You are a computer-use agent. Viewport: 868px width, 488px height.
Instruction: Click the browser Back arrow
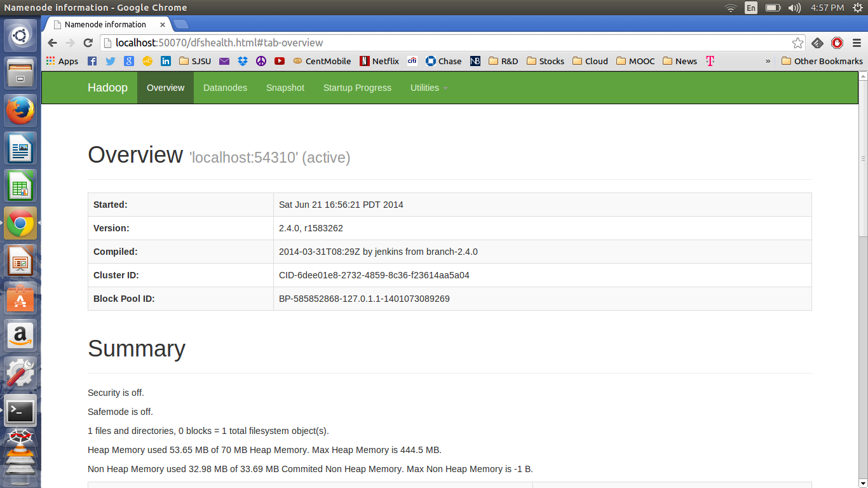pos(53,43)
